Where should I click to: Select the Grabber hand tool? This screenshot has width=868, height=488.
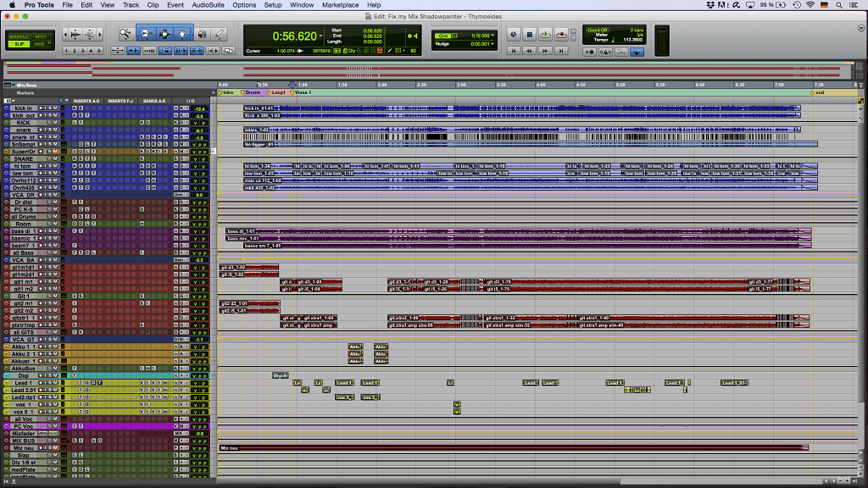click(x=183, y=34)
